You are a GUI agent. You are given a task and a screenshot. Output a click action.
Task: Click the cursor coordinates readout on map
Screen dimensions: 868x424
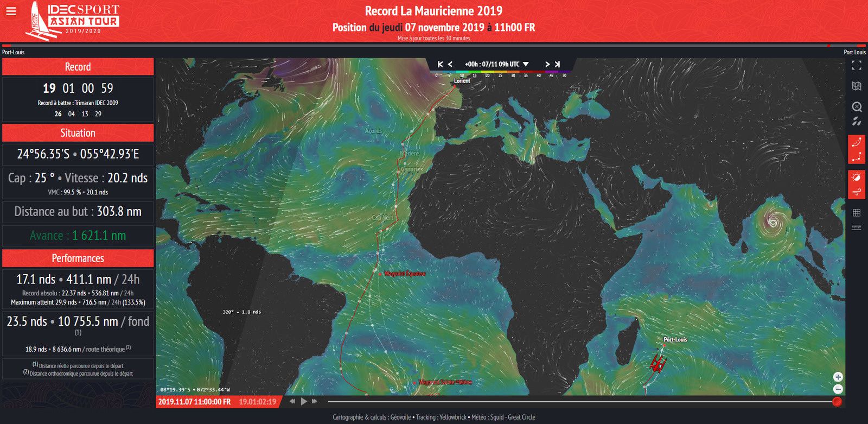tap(195, 389)
